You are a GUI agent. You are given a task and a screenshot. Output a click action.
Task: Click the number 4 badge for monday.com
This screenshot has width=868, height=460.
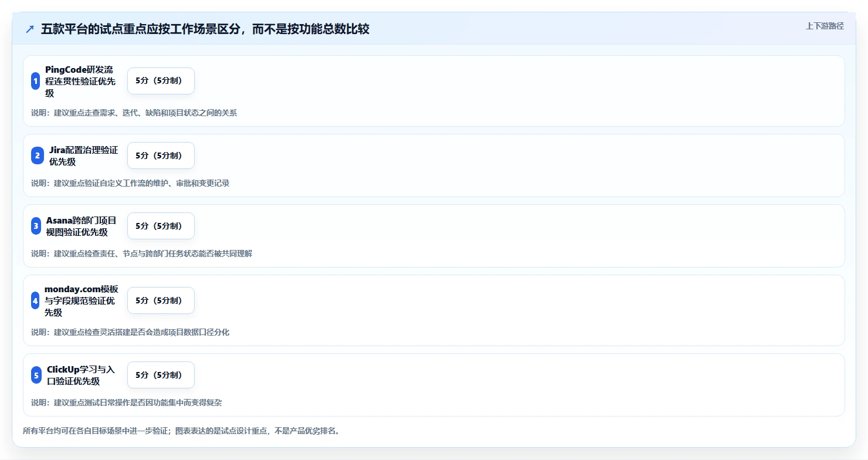(35, 300)
